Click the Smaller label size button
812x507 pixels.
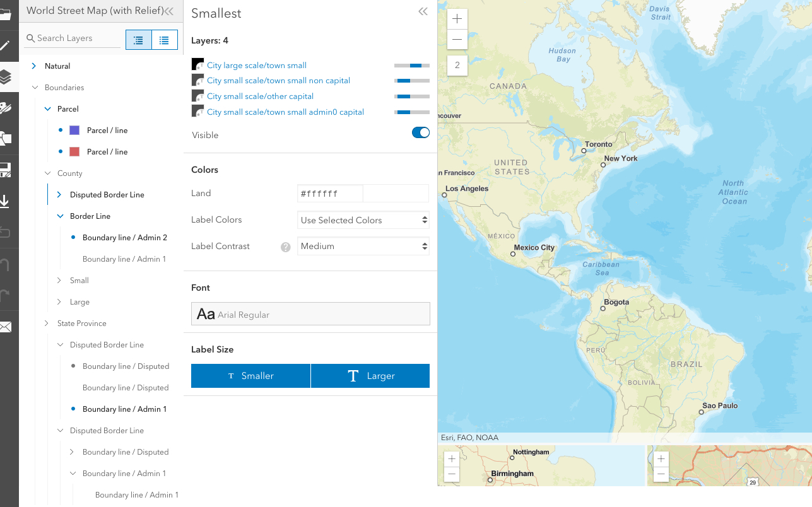coord(250,376)
